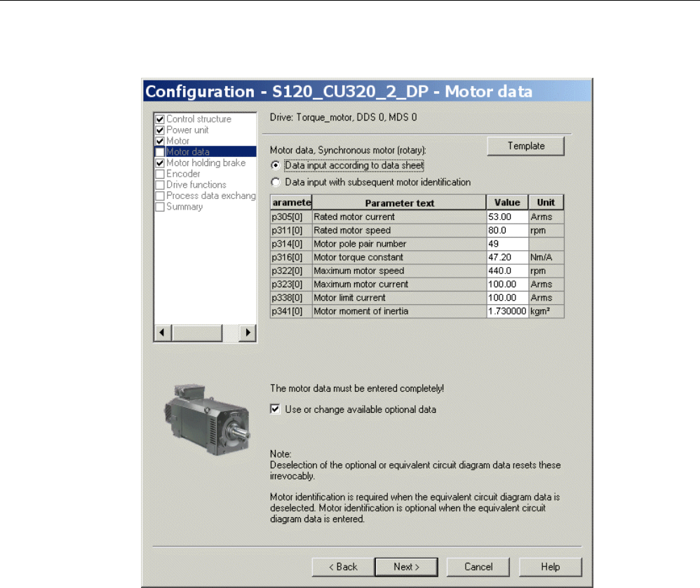Open the Motor step in list
Screen dimensions: 700x588
177,141
